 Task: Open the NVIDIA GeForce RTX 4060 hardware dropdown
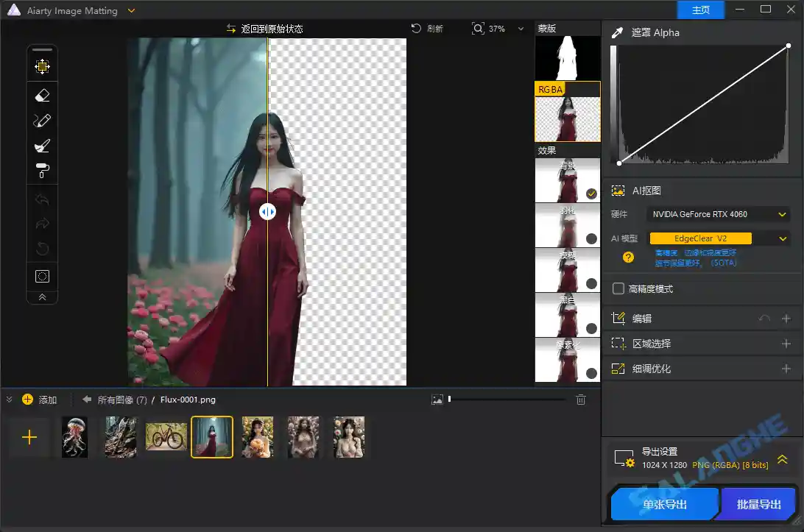tap(783, 214)
